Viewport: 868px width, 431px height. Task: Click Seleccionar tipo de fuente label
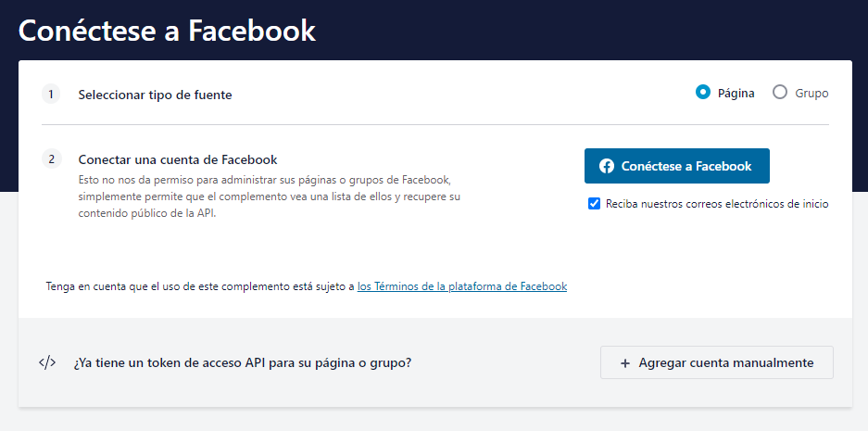coord(155,95)
